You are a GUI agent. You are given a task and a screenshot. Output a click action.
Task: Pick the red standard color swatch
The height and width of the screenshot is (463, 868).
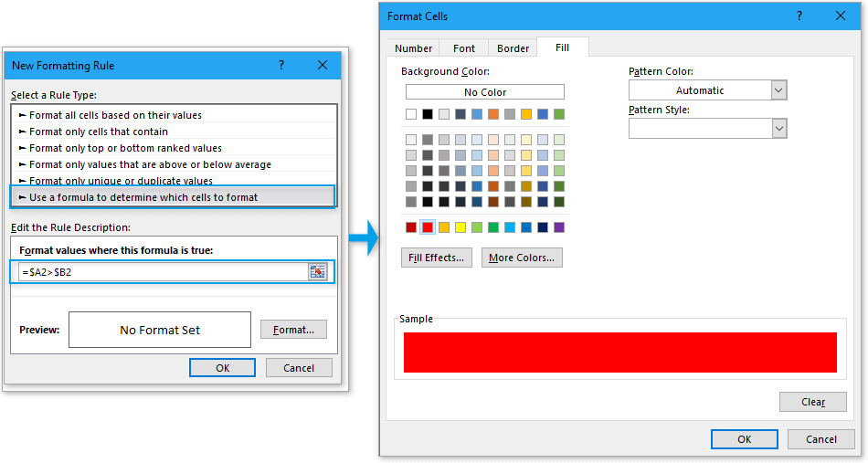click(428, 227)
